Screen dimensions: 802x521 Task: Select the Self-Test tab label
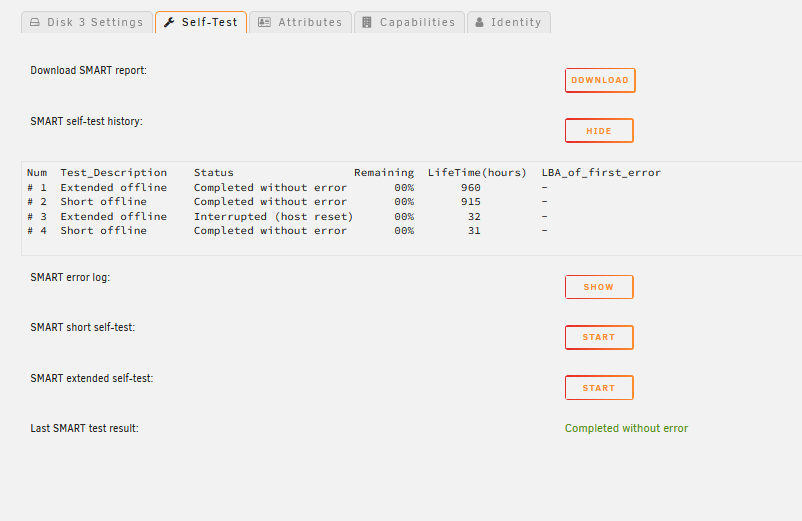coord(210,22)
